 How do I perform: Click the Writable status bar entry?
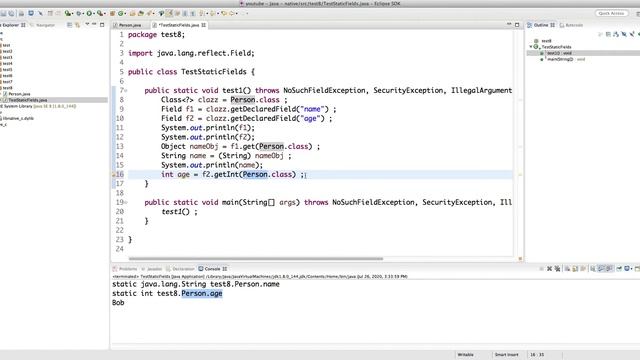(466, 355)
